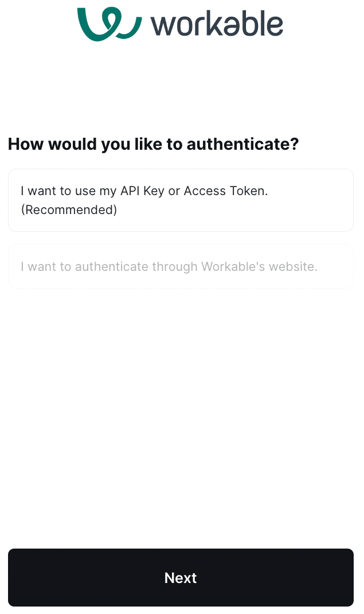Click the dark grey "workable" logo lettering
The image size is (364, 614).
217,24
